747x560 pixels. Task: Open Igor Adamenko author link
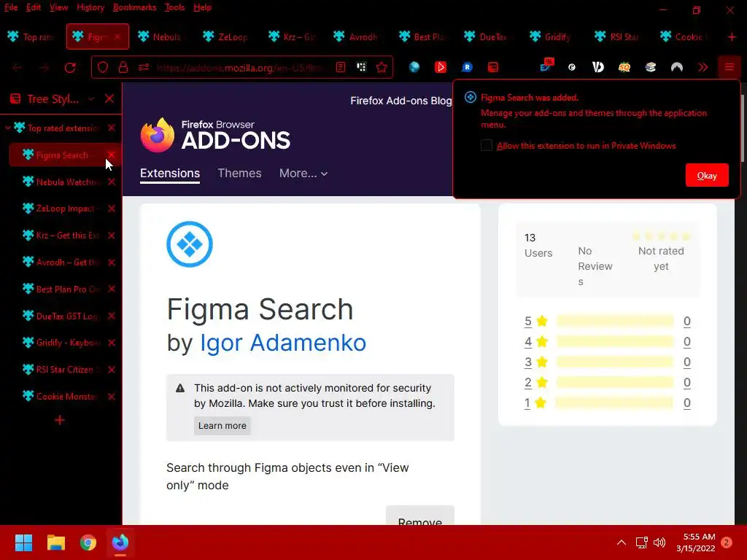click(x=283, y=343)
